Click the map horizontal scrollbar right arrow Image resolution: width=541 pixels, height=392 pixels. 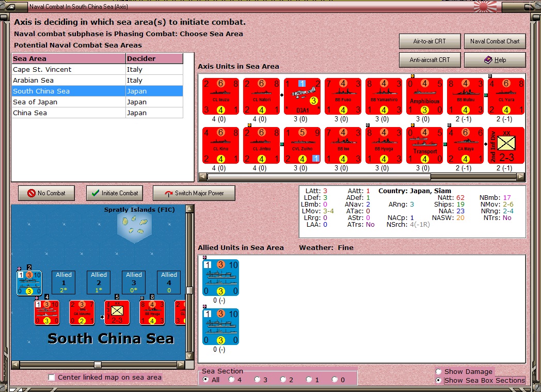tap(181, 365)
